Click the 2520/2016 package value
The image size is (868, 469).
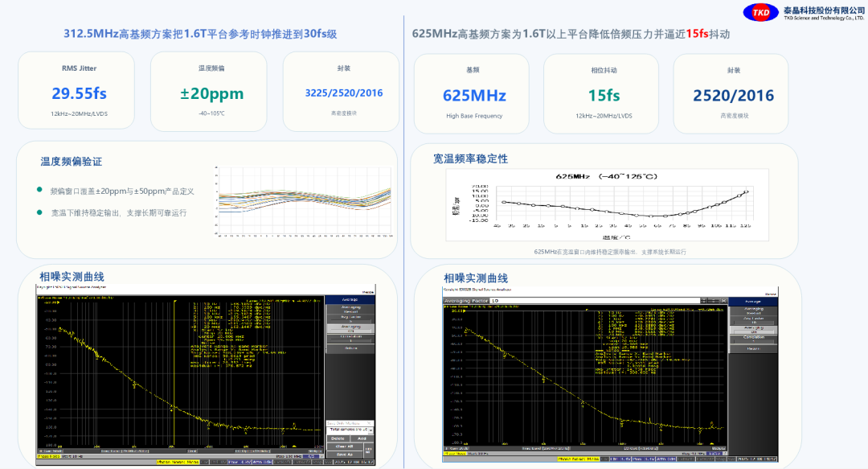tap(734, 96)
